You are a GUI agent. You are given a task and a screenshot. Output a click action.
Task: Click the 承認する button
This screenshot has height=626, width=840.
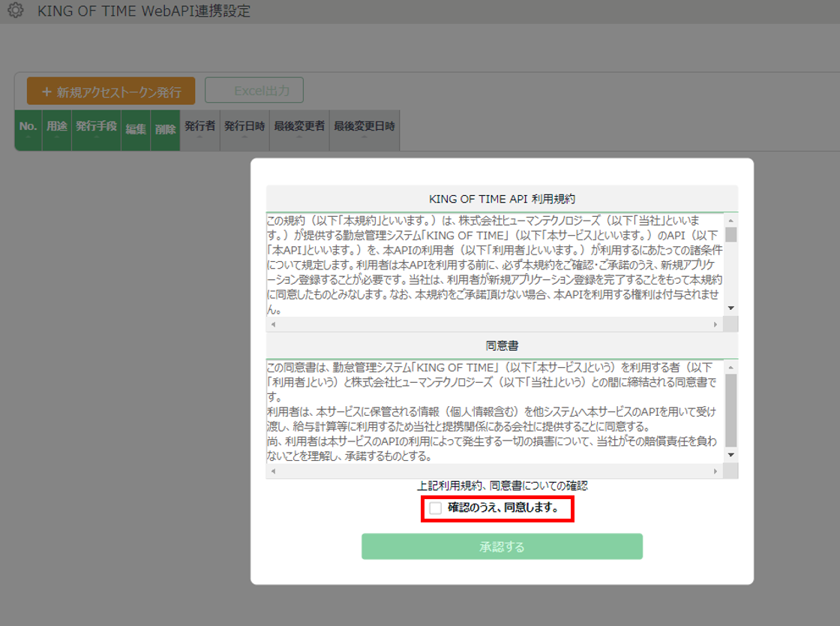click(502, 546)
